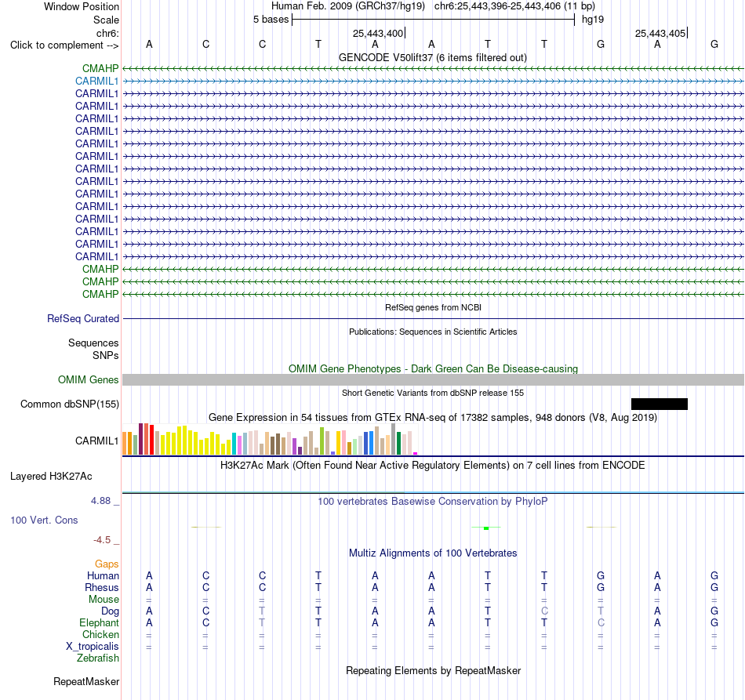
Task: Click the dark green bar in GTEx chart
Action: tap(398, 444)
